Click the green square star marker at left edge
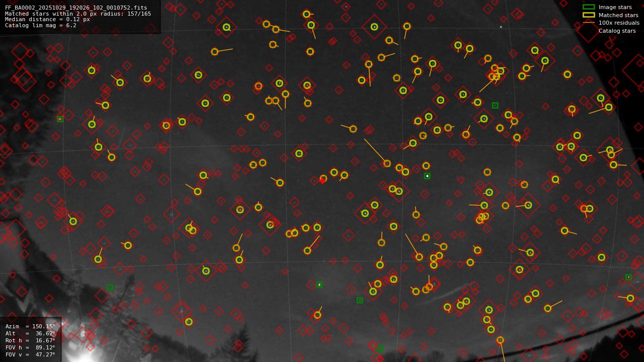Screen dimensions: 644x362 click(x=59, y=119)
